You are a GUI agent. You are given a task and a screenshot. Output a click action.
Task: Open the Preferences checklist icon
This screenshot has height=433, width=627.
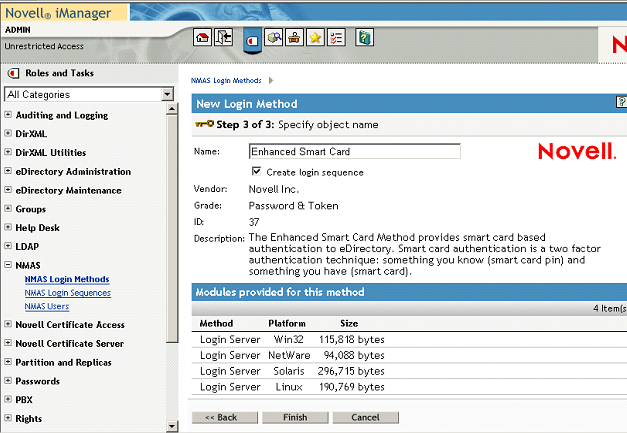pyautogui.click(x=337, y=38)
